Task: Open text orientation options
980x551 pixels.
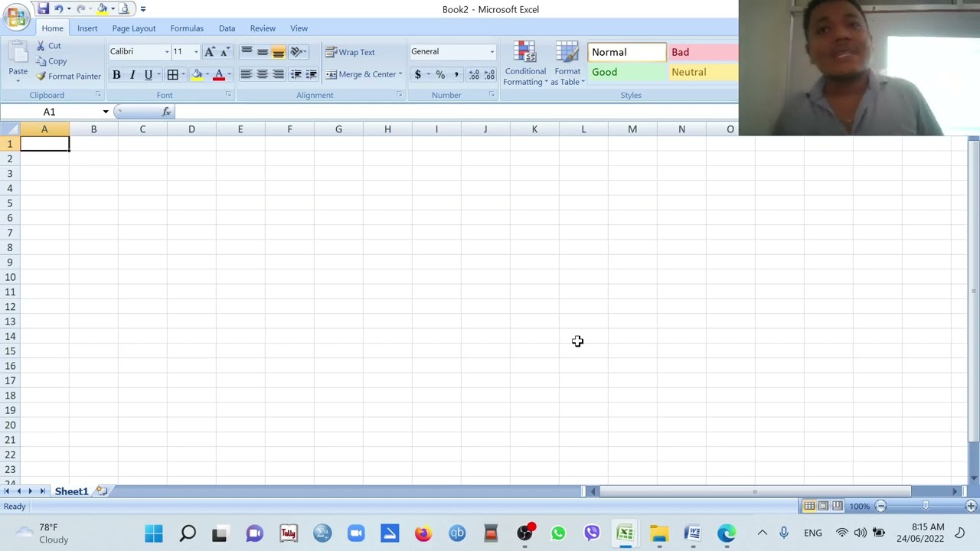Action: coord(299,51)
